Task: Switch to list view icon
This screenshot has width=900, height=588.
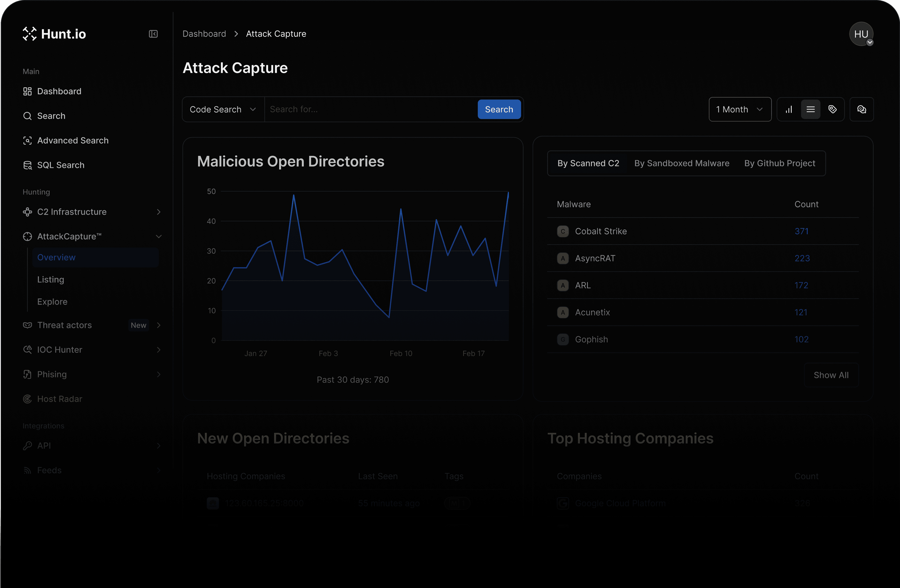Action: coord(810,110)
